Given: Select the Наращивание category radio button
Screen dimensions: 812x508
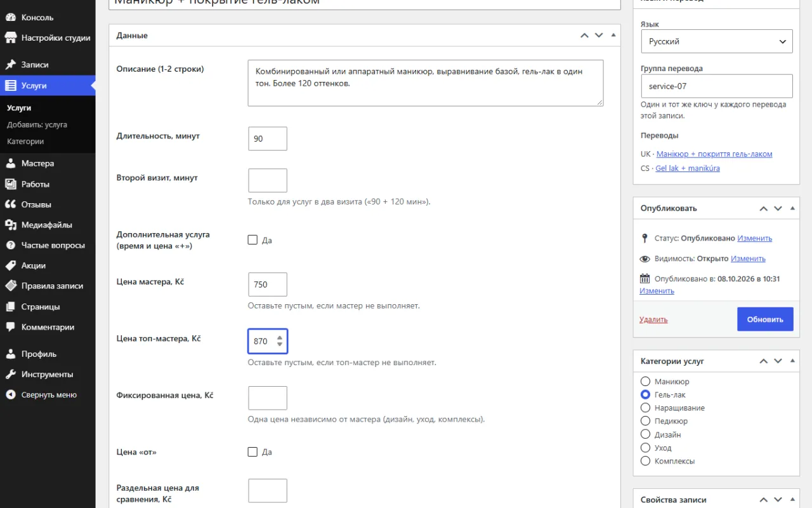Looking at the screenshot, I should [645, 408].
